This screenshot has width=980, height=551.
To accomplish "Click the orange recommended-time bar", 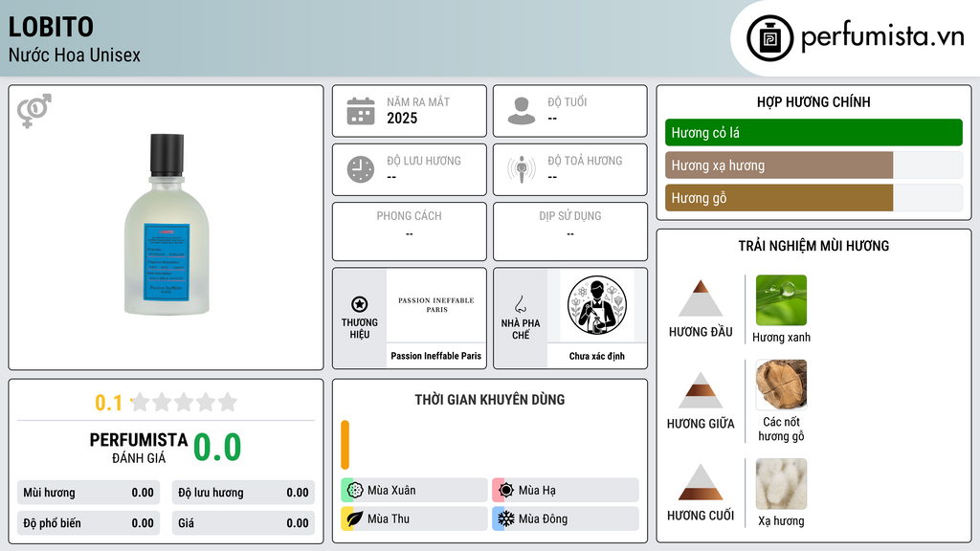I will click(x=345, y=445).
